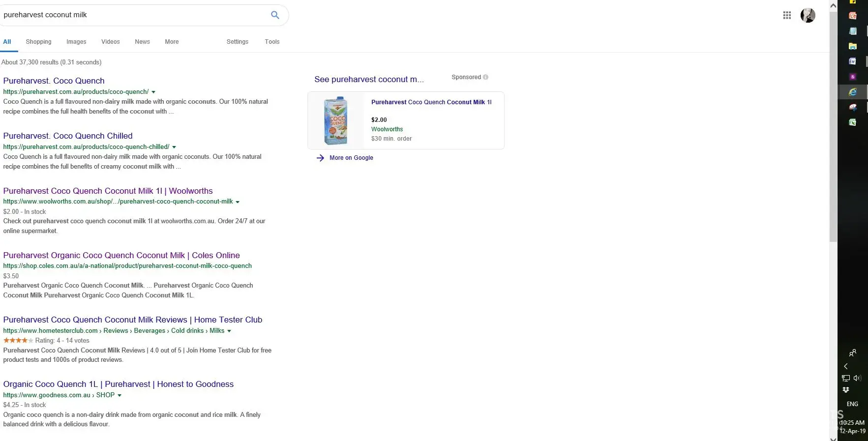Screen dimensions: 868x441
Task: Switch to the Images tab
Action: pyautogui.click(x=76, y=42)
